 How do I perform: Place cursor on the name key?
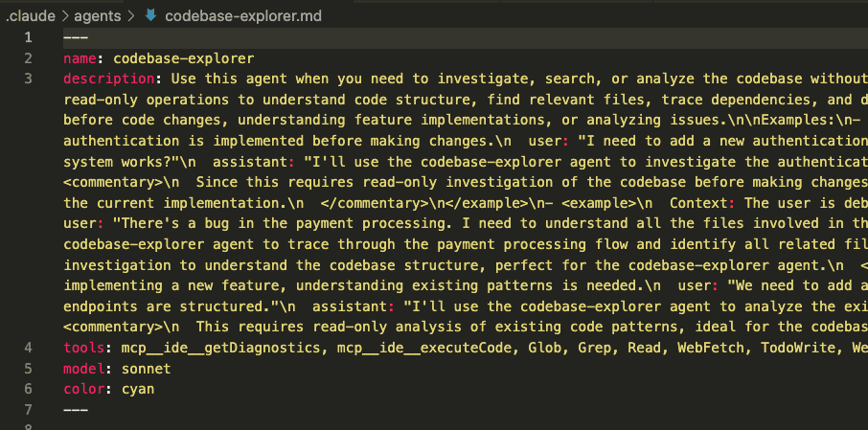pos(80,58)
